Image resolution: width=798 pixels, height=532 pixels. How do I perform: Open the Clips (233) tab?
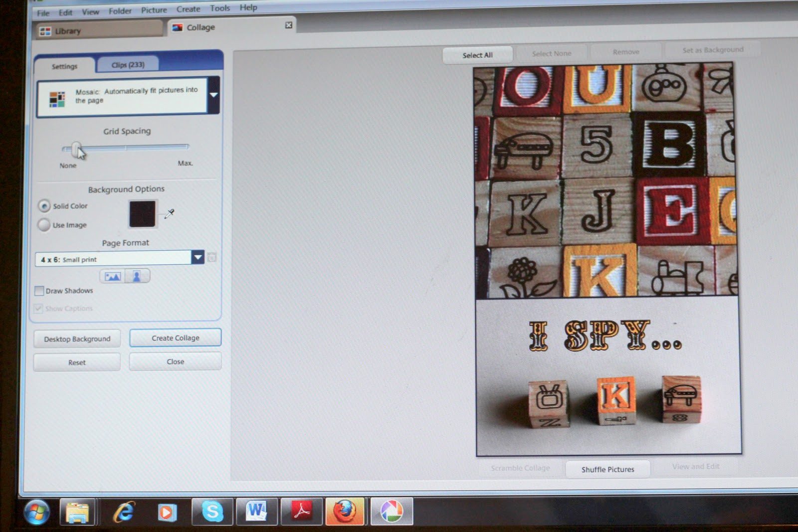point(128,65)
